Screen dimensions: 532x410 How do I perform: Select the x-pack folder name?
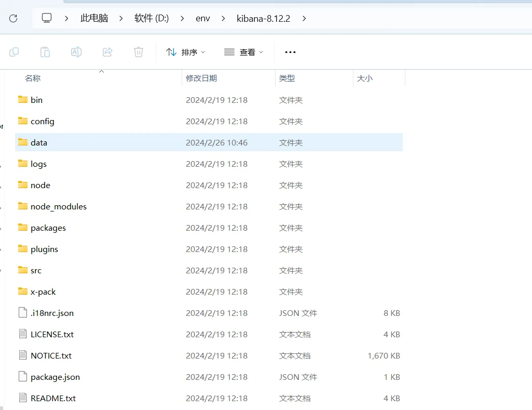pos(43,292)
